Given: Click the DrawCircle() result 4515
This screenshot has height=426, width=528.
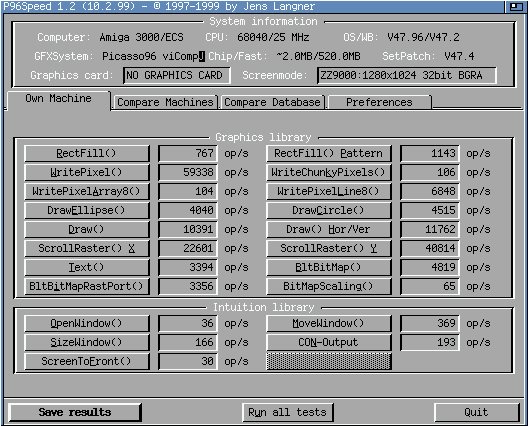Looking at the screenshot, I should pos(430,210).
